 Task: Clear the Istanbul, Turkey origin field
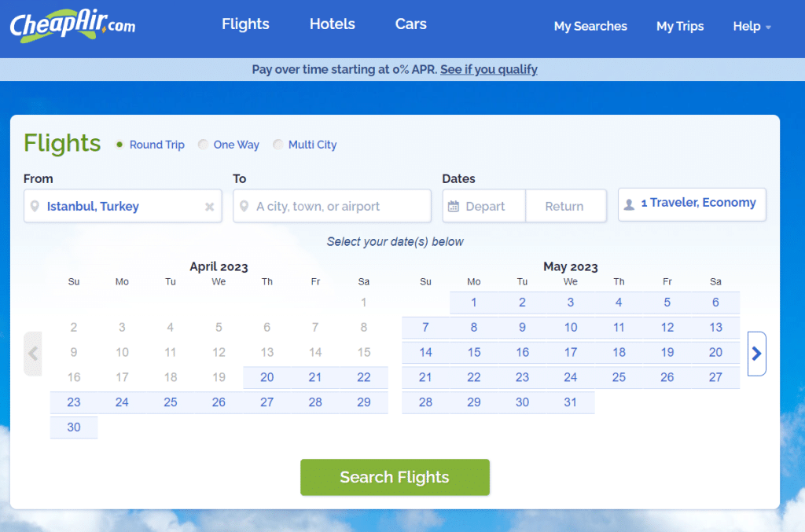(x=209, y=207)
